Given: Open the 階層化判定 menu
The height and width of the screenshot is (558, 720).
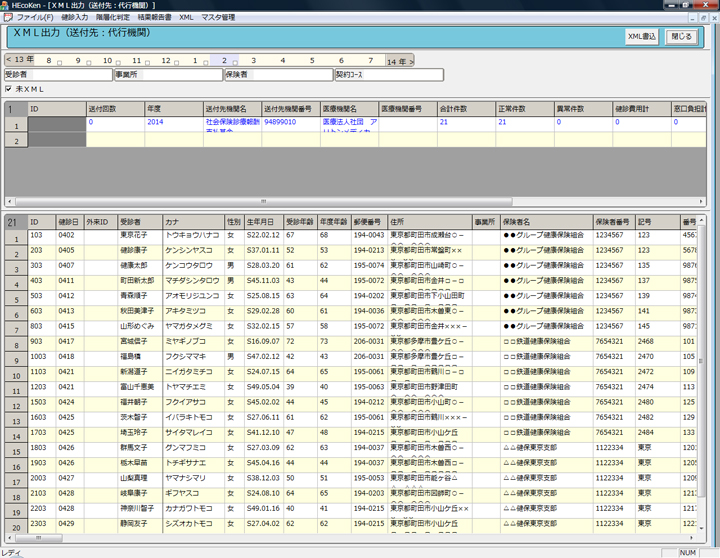Looking at the screenshot, I should 114,18.
